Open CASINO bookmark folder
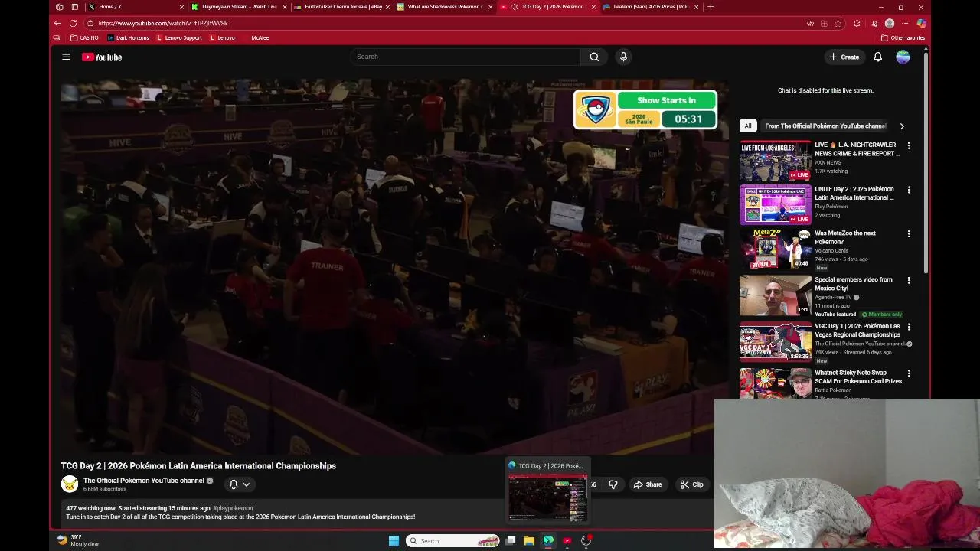The image size is (980, 551). click(x=84, y=37)
